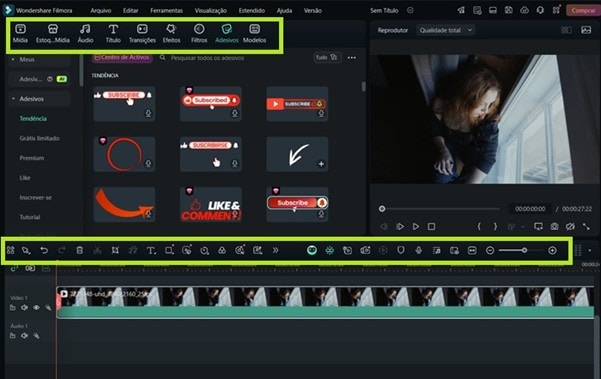This screenshot has height=379, width=601.
Task: Open the Ferramentas menu
Action: click(166, 10)
